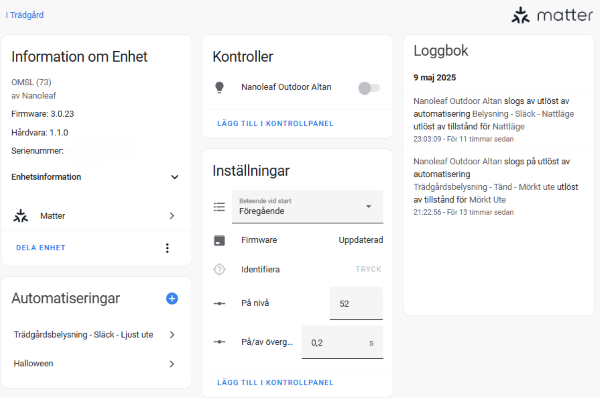Open Belysning - Släck - Nattläge log link
Viewport: 600px width, 398px height.
[x=523, y=114]
